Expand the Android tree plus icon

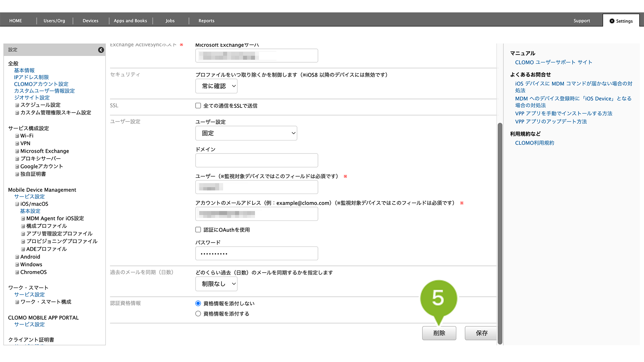(x=17, y=257)
